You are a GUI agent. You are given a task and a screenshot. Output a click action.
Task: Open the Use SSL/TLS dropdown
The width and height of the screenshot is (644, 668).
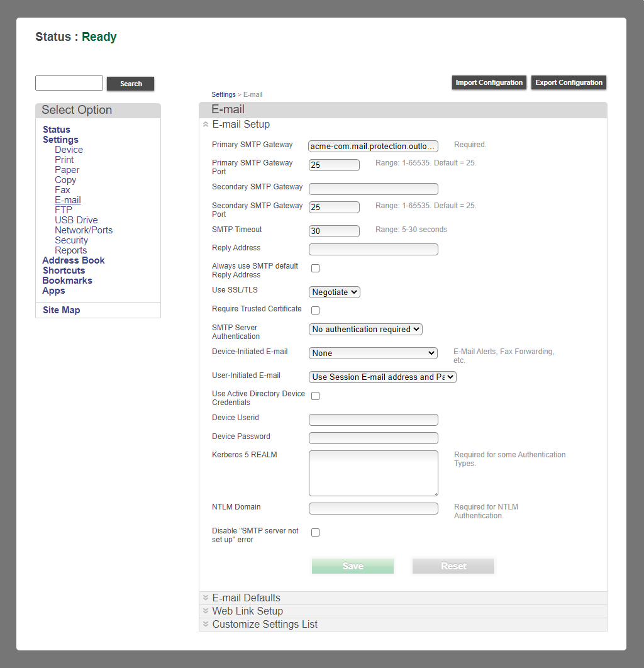(334, 292)
